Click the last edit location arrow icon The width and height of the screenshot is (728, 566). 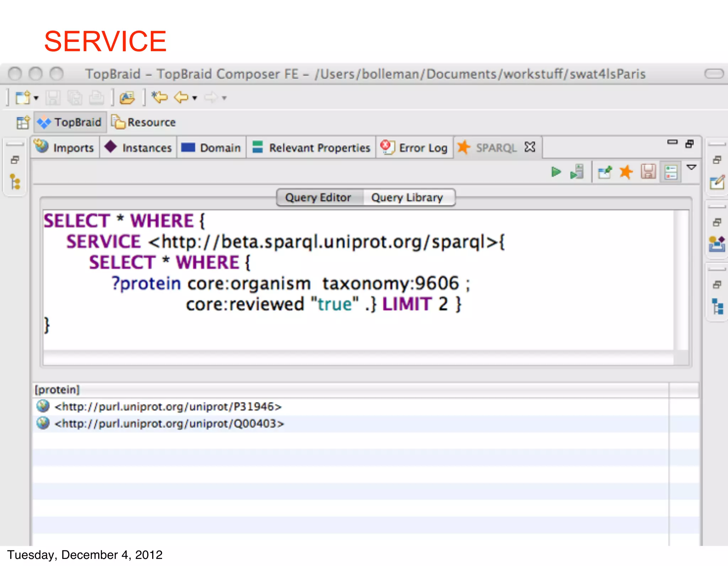160,97
